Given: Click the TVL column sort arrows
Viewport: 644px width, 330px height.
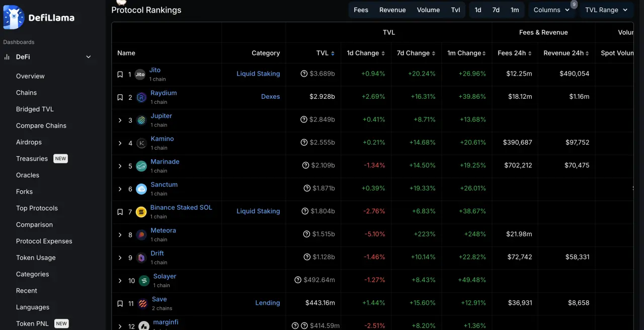Looking at the screenshot, I should [333, 53].
